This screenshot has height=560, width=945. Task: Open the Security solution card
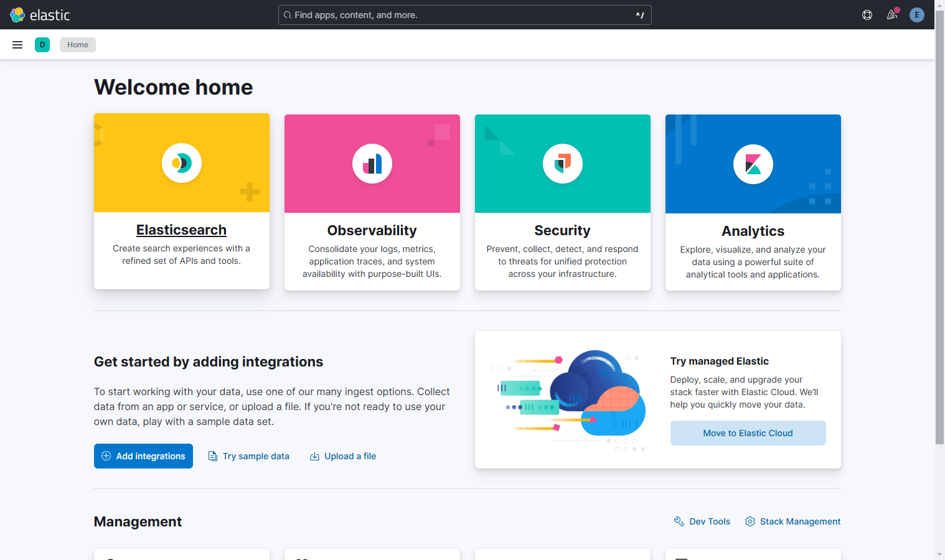coord(563,202)
